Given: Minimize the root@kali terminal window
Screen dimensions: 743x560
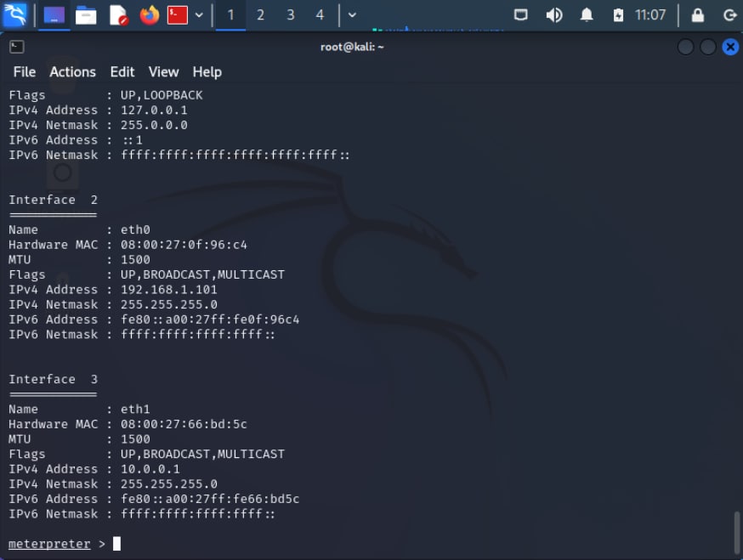Looking at the screenshot, I should [686, 47].
